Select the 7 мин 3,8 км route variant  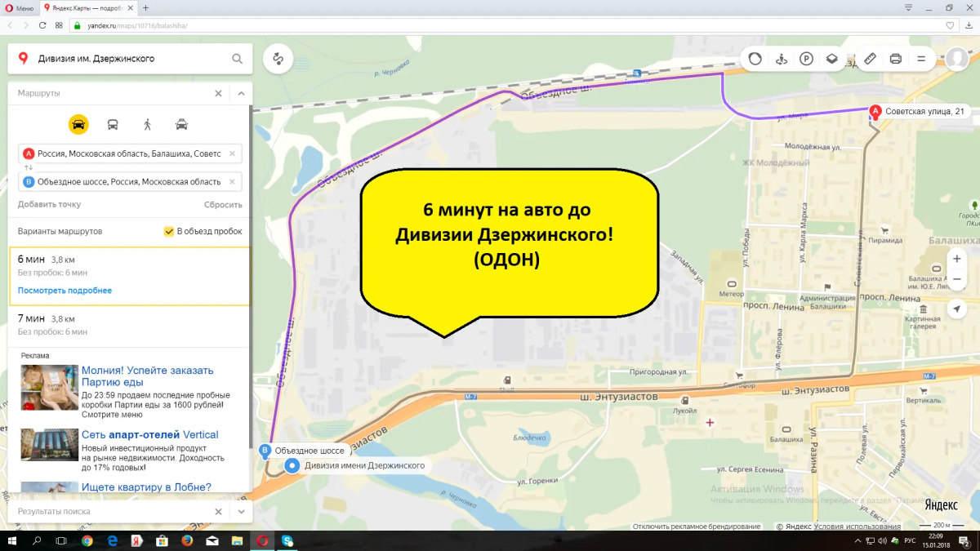pyautogui.click(x=130, y=325)
